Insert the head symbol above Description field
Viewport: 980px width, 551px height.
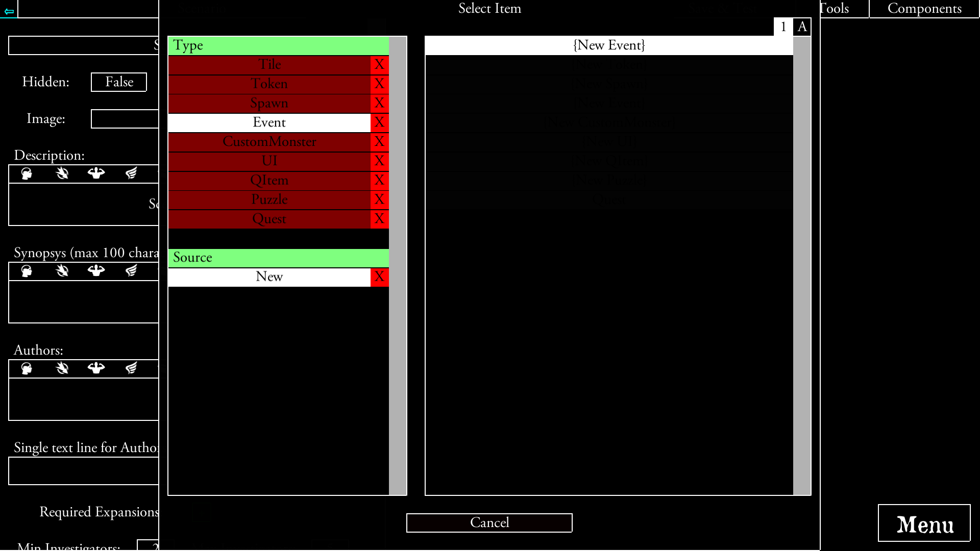pos(26,173)
